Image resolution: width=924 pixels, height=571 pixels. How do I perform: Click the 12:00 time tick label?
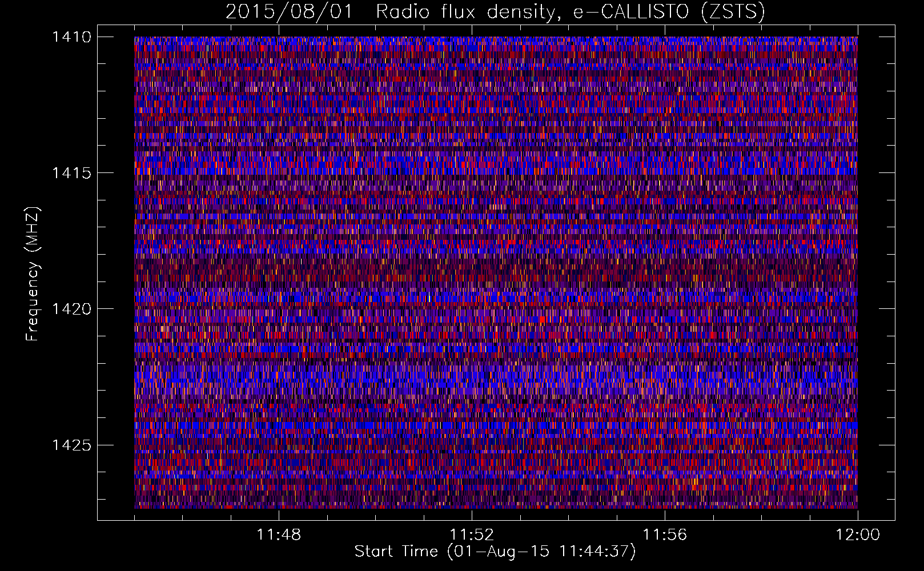tap(858, 535)
